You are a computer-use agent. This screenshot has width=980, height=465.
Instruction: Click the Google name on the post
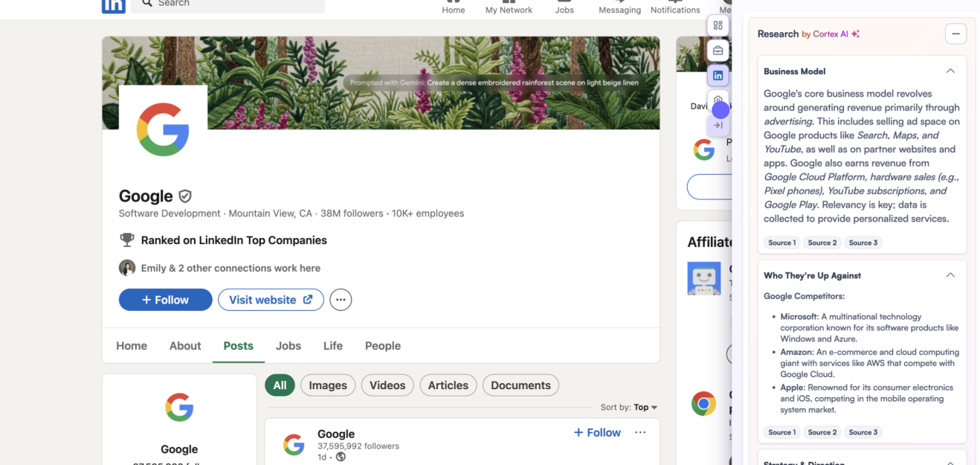point(336,434)
